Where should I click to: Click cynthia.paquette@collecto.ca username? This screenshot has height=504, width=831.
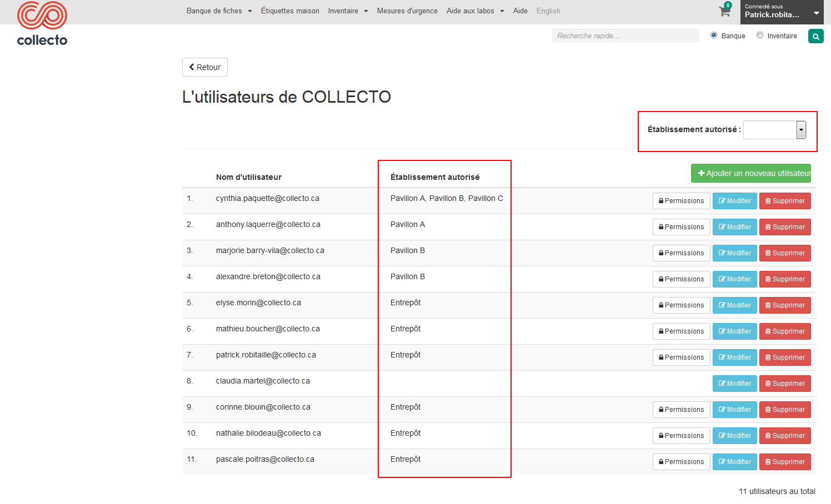pyautogui.click(x=268, y=198)
